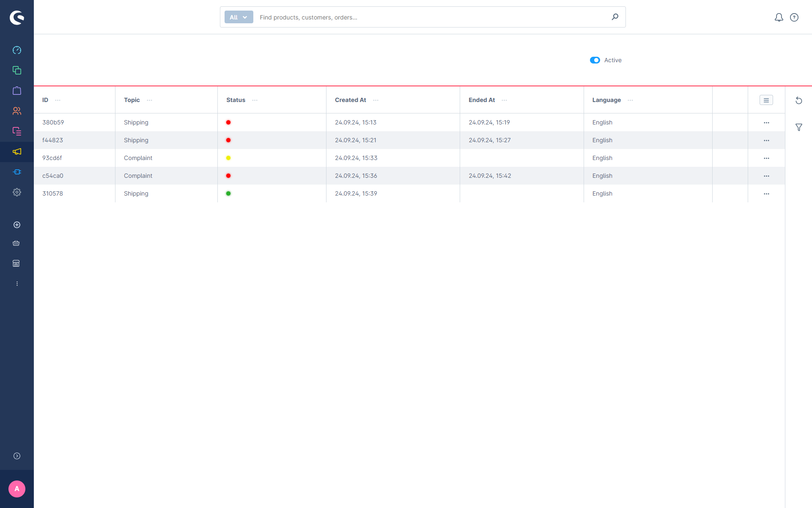Sort by Ended At column header
The height and width of the screenshot is (508, 812).
[x=482, y=100]
